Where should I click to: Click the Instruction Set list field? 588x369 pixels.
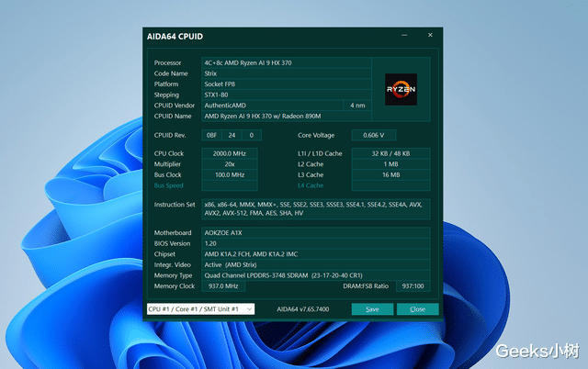(316, 209)
